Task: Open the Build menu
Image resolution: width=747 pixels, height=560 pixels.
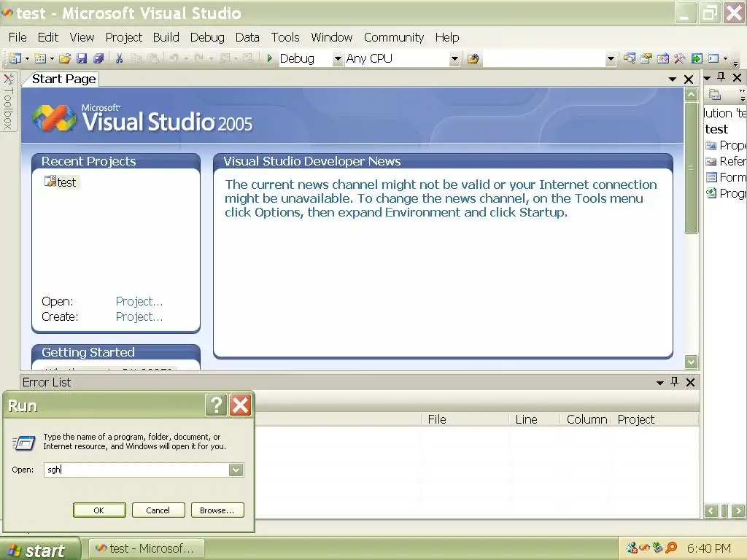Action: 166,37
